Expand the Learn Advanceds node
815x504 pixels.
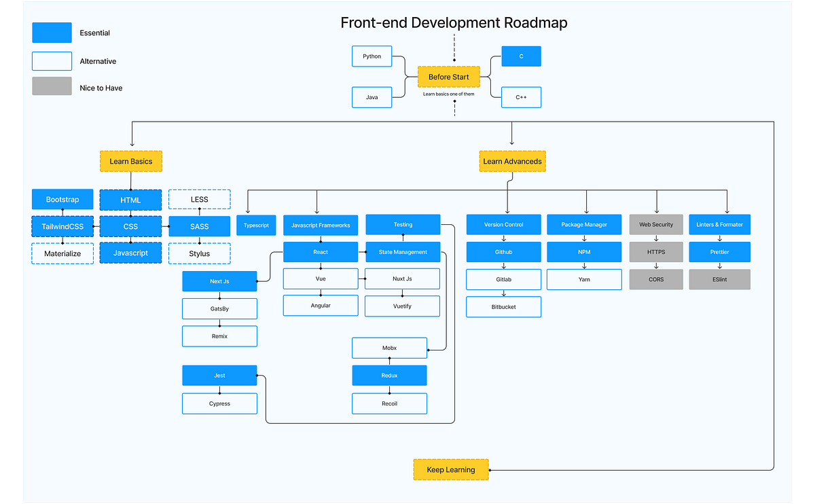(511, 161)
